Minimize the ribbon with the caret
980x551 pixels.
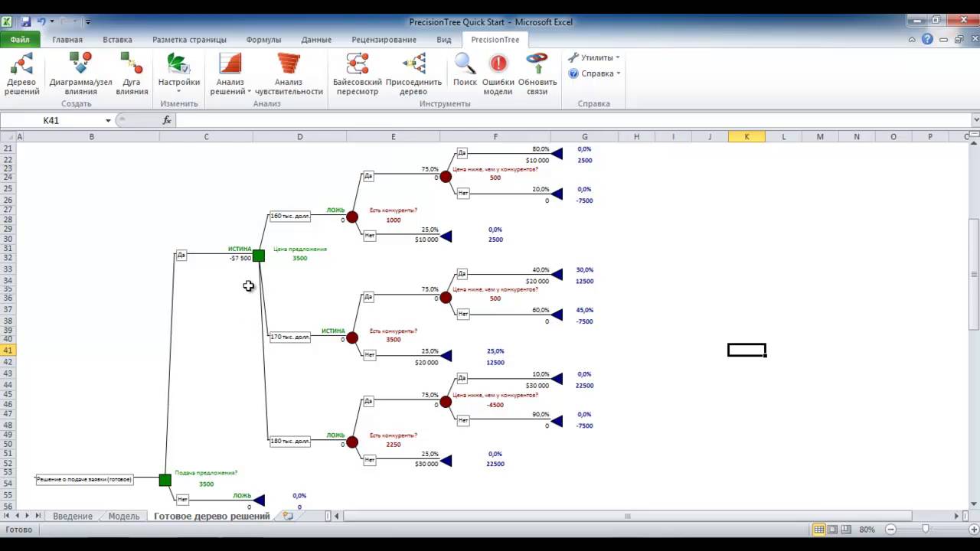click(x=911, y=40)
